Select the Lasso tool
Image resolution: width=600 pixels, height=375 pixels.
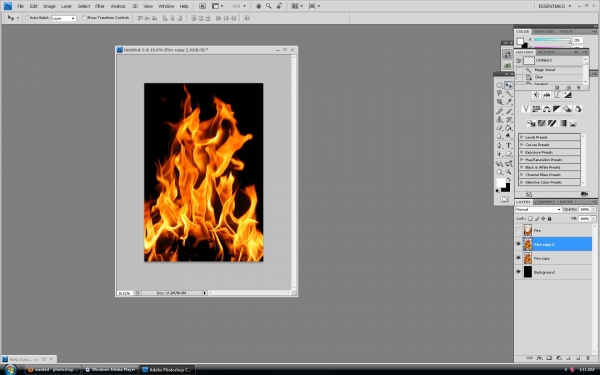(499, 93)
